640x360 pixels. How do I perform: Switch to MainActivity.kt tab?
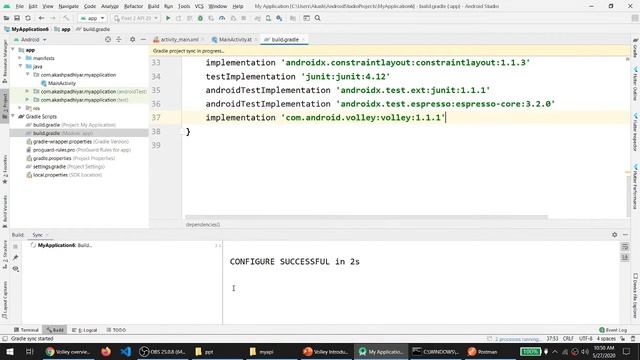[x=235, y=40]
